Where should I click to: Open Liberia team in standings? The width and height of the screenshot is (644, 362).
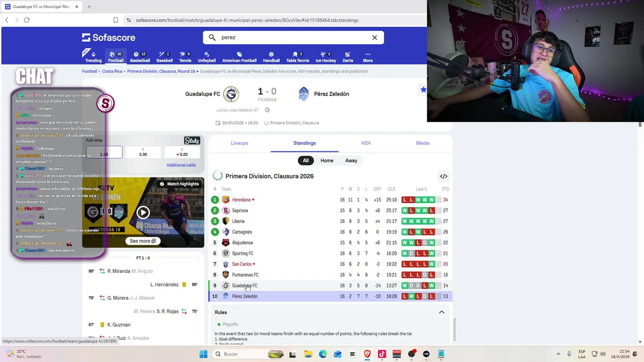pos(238,221)
